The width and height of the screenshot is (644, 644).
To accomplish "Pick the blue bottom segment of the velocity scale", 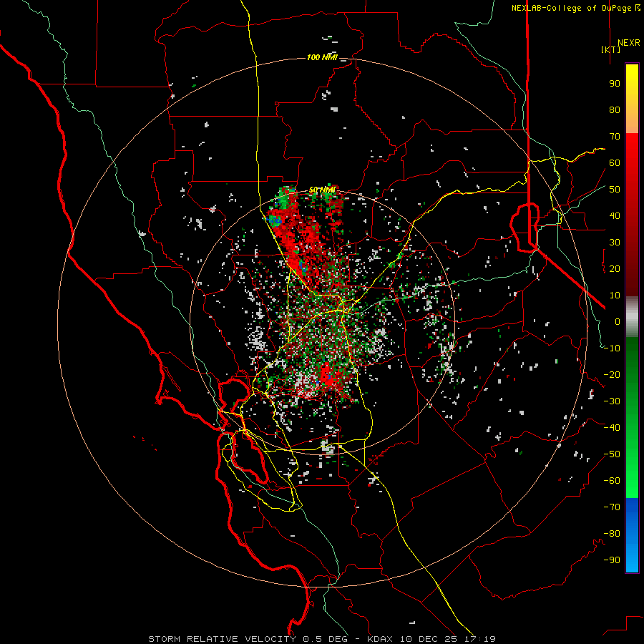I will pos(632,535).
